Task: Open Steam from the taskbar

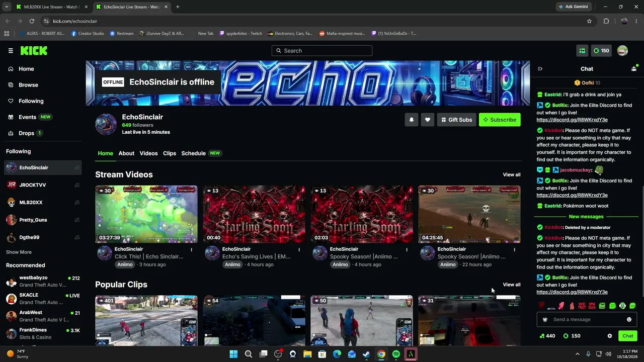Action: click(x=366, y=354)
